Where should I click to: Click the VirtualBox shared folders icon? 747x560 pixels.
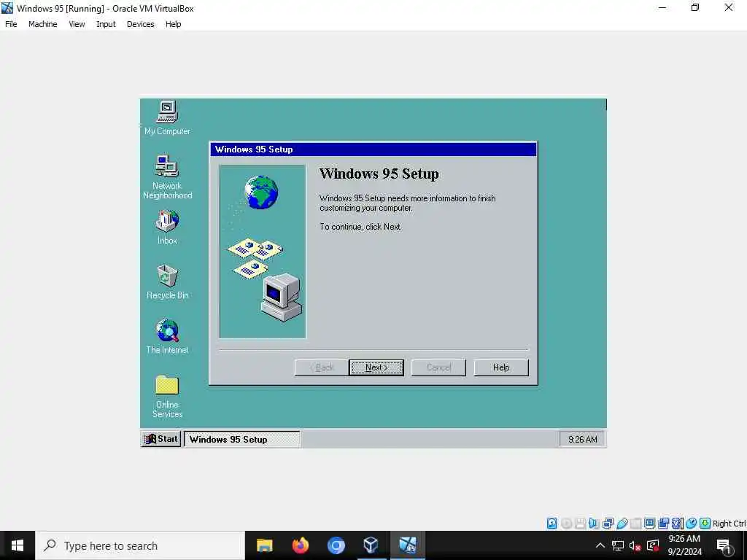click(635, 524)
